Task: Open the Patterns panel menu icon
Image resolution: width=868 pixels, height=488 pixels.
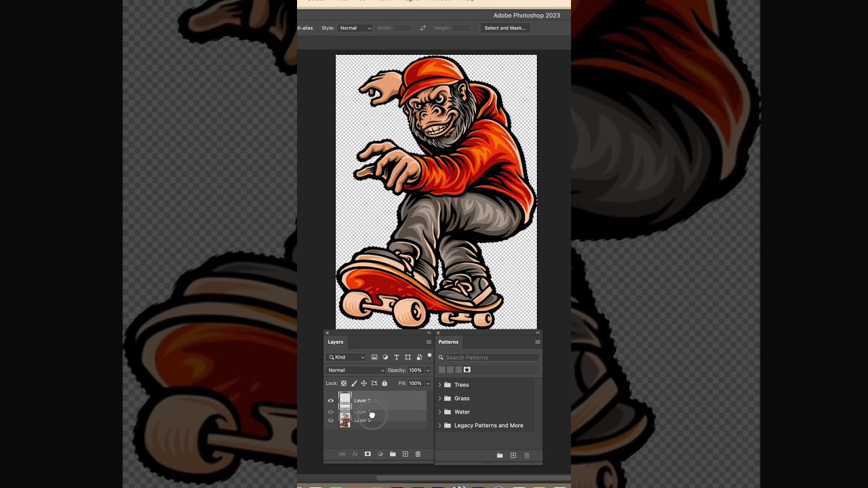Action: (x=538, y=342)
